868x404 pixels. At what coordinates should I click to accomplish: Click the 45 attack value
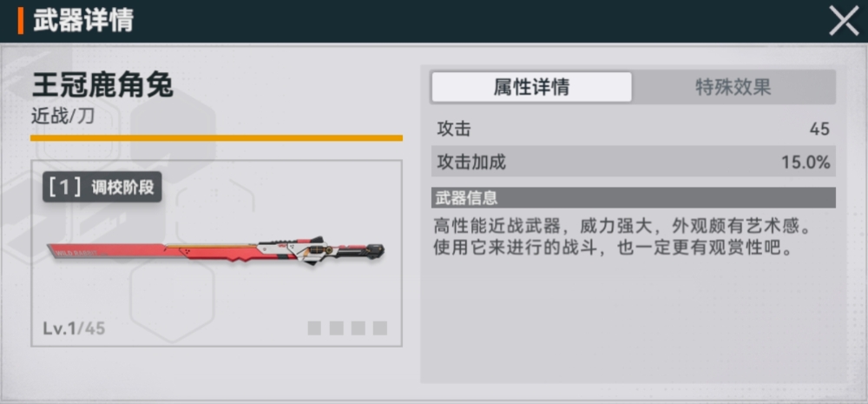click(819, 129)
